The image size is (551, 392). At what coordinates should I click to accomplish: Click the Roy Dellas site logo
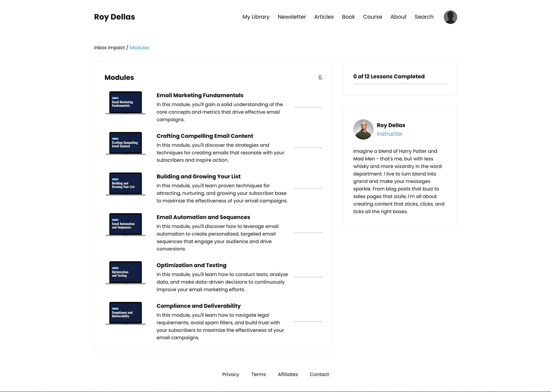pos(114,17)
